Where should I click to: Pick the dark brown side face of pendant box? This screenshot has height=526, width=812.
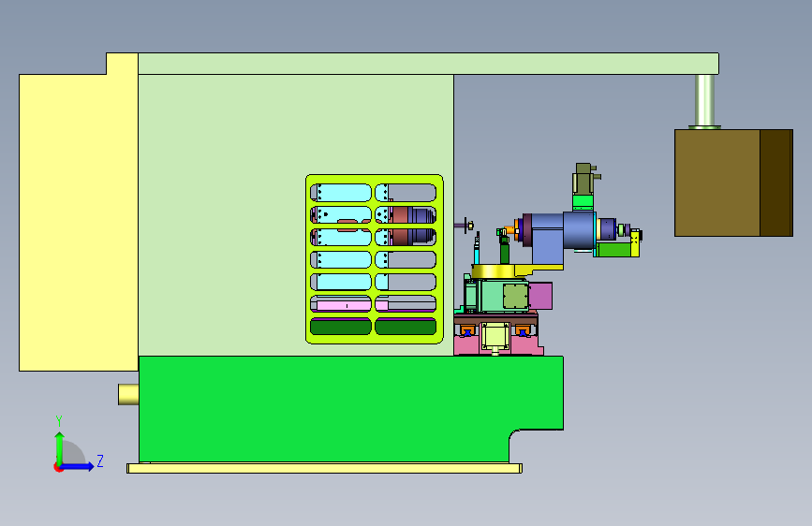[x=776, y=183]
